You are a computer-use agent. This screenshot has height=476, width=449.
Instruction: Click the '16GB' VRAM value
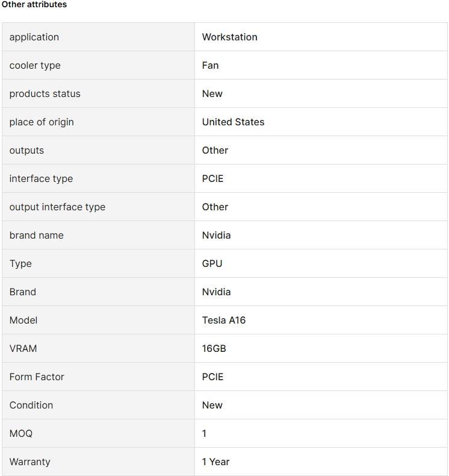click(214, 348)
